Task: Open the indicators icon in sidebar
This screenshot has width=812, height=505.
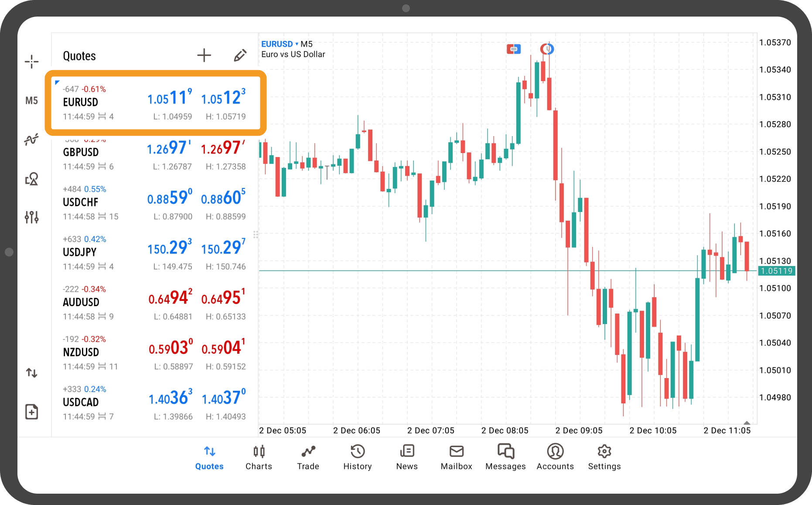Action: 31,140
